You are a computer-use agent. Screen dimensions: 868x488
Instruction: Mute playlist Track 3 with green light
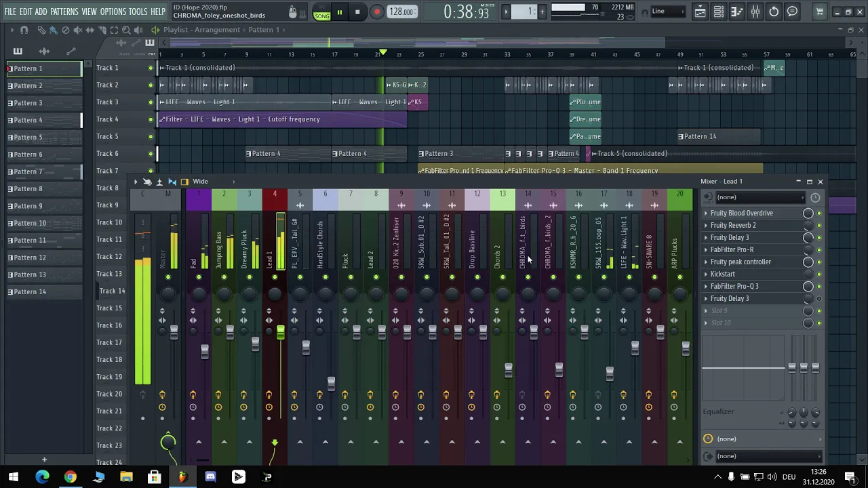151,102
